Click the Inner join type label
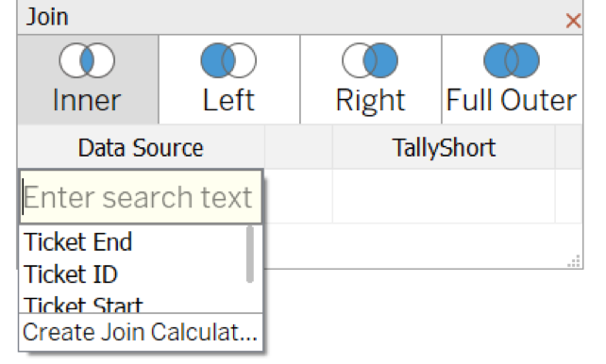 pyautogui.click(x=87, y=100)
